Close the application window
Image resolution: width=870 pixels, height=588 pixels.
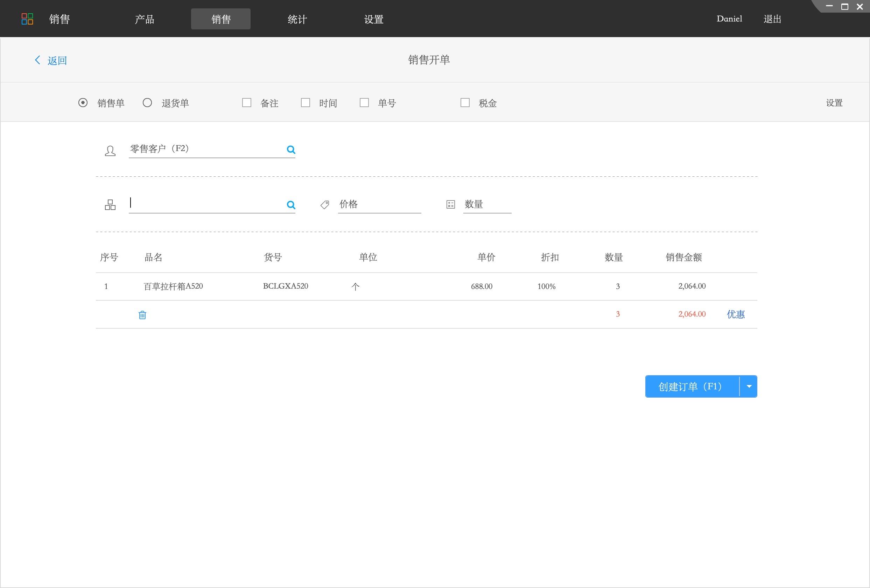pyautogui.click(x=860, y=6)
